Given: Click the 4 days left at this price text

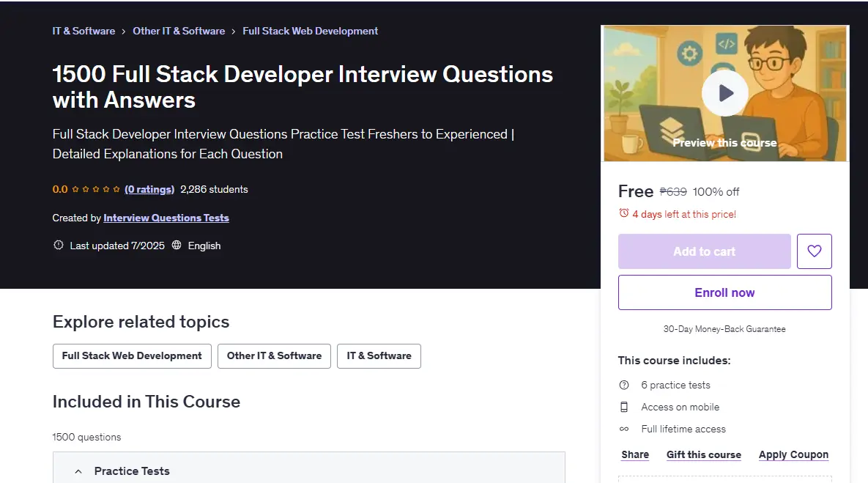Looking at the screenshot, I should click(684, 214).
